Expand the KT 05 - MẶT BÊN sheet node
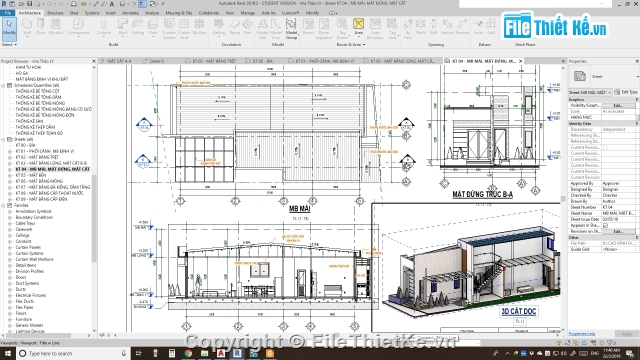640x360 pixels. pos(10,175)
